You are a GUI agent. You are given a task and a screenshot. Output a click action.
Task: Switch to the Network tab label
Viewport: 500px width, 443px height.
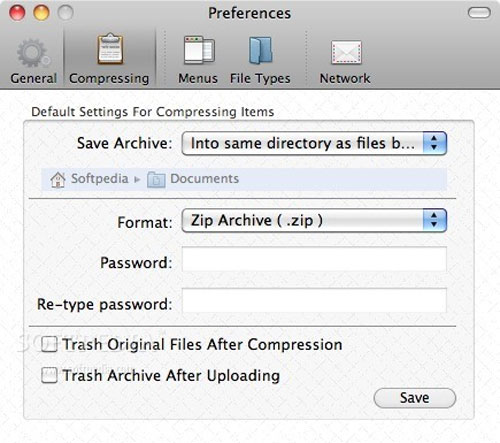point(345,79)
